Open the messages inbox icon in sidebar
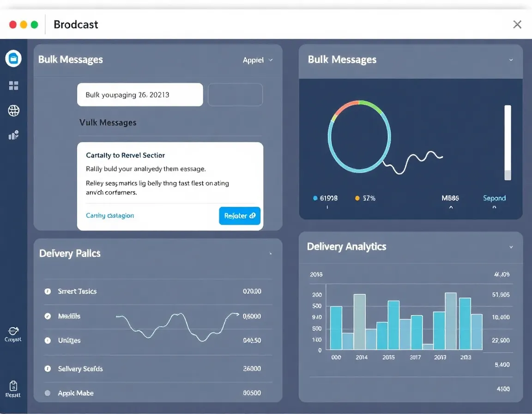532x414 pixels. point(13,59)
